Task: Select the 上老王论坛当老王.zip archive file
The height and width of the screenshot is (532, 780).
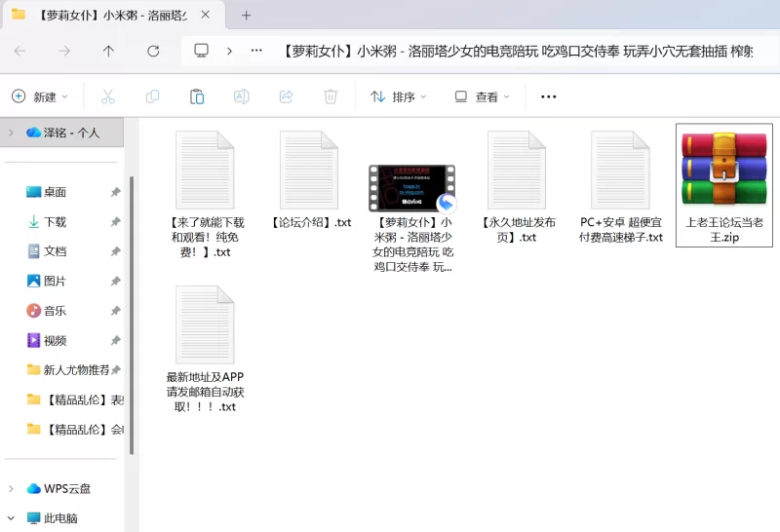Action: [x=723, y=185]
